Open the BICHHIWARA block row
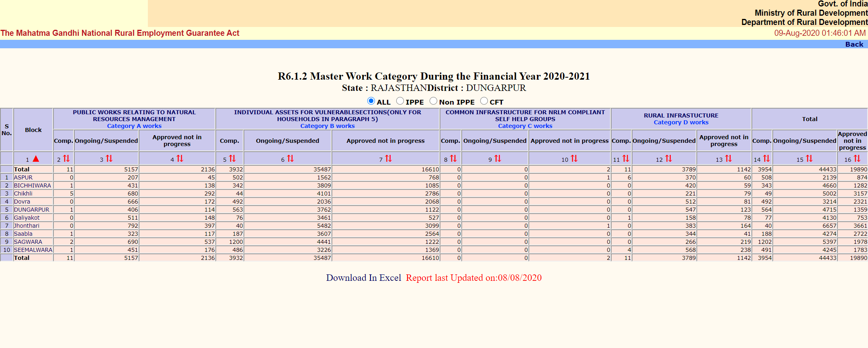The height and width of the screenshot is (348, 868). 33,185
